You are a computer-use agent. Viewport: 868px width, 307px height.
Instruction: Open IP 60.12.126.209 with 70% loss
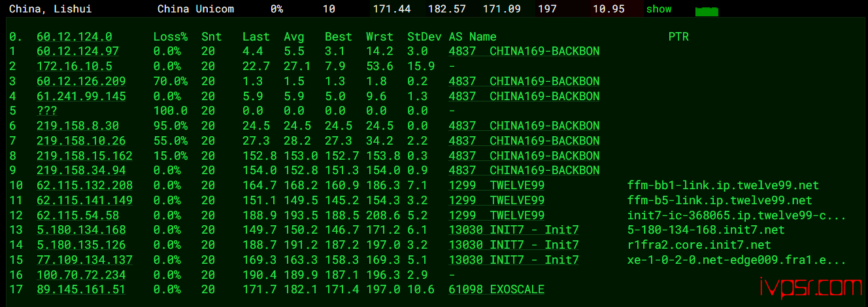81,81
